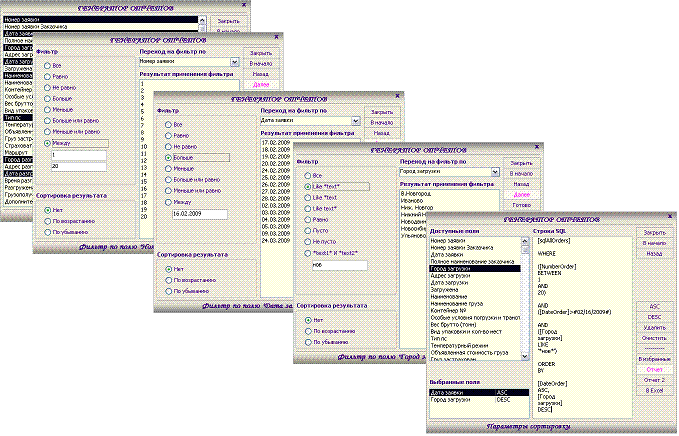
Task: Click Закрыть in the sorting parameters window
Action: coord(654,233)
